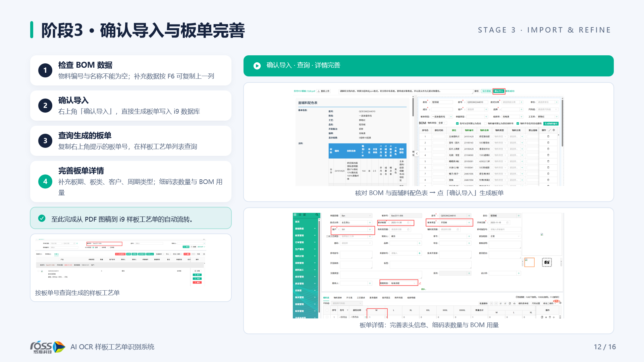Tick the header checkbox in the size table
644x362 pixels.
[x=327, y=310]
